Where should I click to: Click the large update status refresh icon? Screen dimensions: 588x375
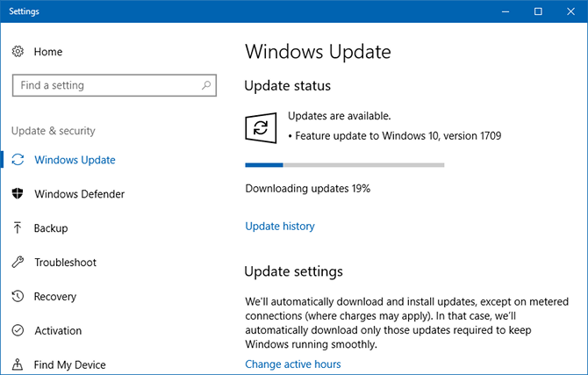tap(261, 128)
